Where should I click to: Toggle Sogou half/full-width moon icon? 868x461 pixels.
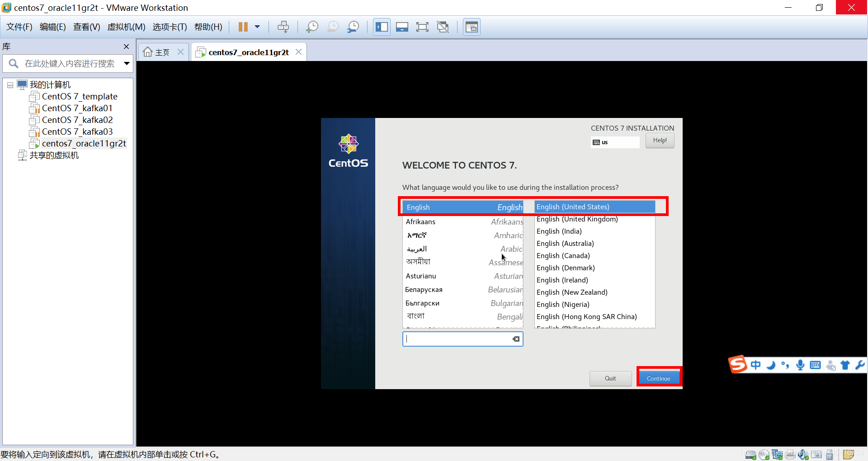[x=771, y=365]
